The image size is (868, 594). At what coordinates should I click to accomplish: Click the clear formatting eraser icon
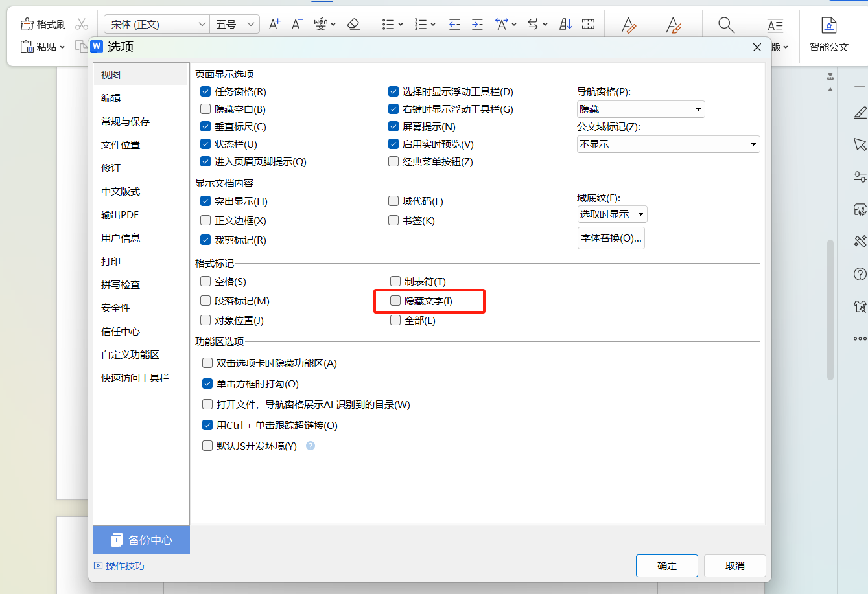click(x=353, y=23)
